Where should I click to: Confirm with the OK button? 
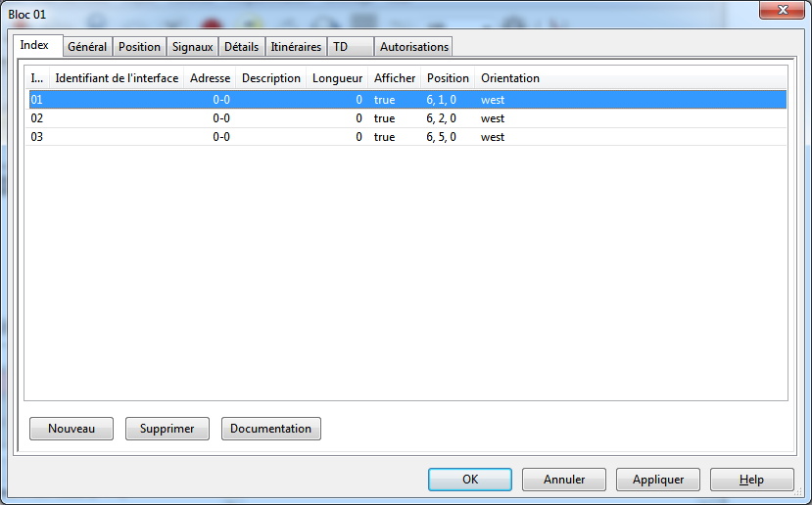[x=469, y=480]
